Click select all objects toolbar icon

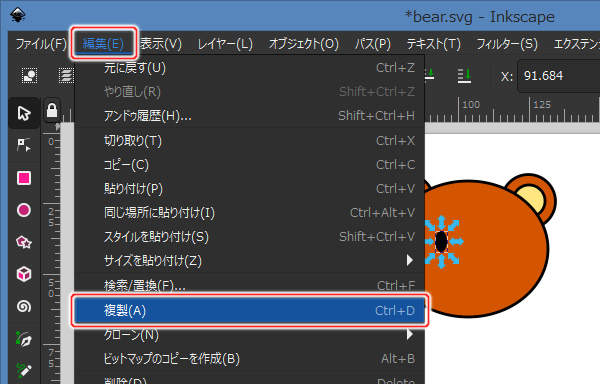coord(29,76)
